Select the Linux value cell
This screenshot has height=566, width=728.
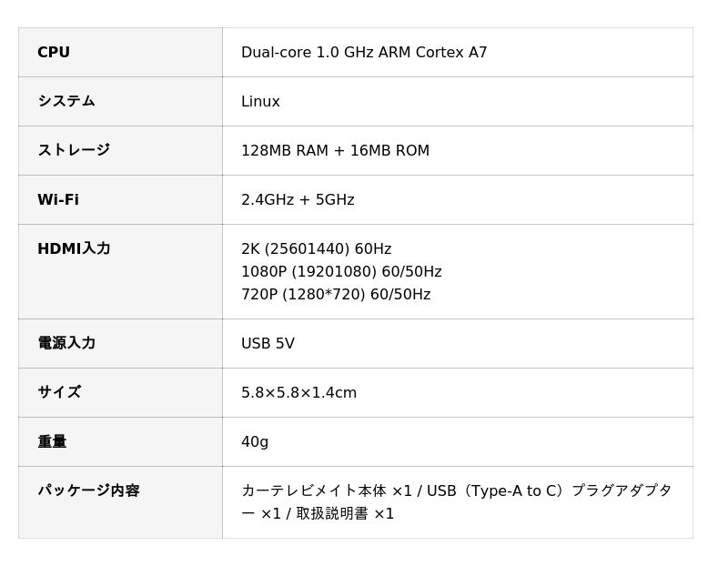click(260, 102)
